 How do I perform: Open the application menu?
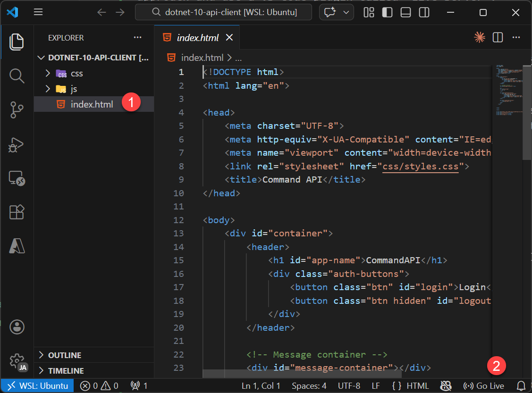[38, 12]
